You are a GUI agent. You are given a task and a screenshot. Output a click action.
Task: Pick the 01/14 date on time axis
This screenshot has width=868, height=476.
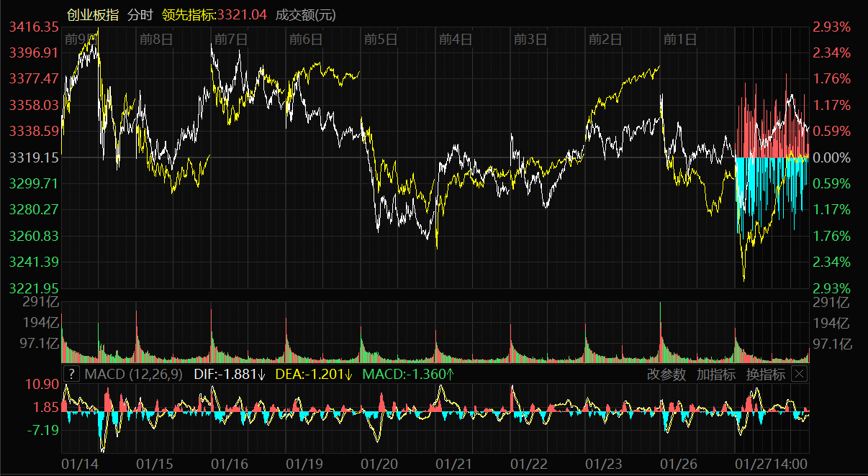click(79, 464)
